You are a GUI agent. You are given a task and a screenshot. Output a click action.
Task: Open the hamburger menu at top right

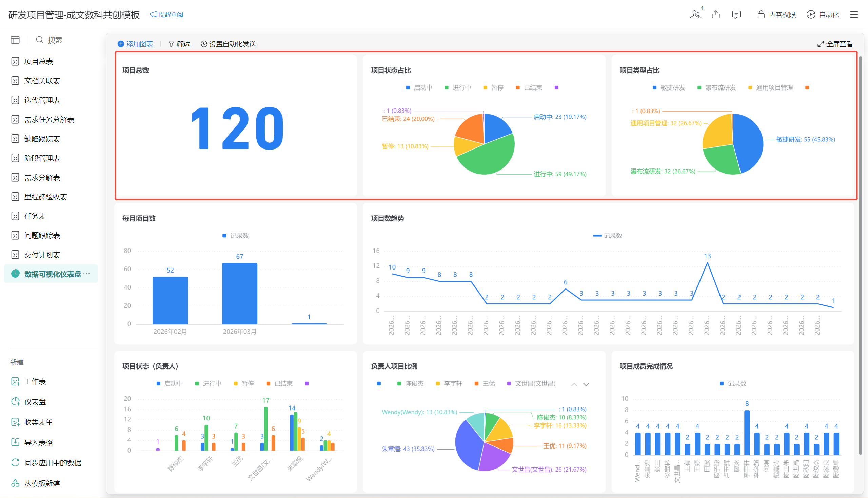click(x=854, y=14)
